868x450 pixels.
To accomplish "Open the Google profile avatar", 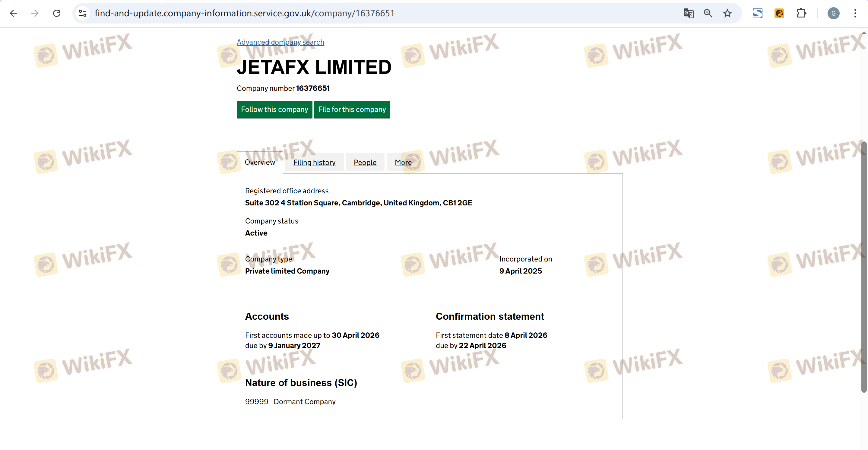I will click(x=833, y=13).
